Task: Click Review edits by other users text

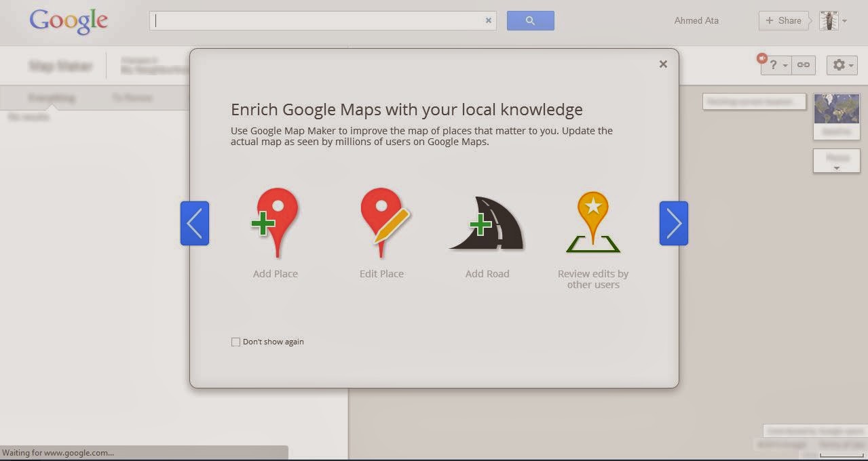Action: [x=593, y=279]
